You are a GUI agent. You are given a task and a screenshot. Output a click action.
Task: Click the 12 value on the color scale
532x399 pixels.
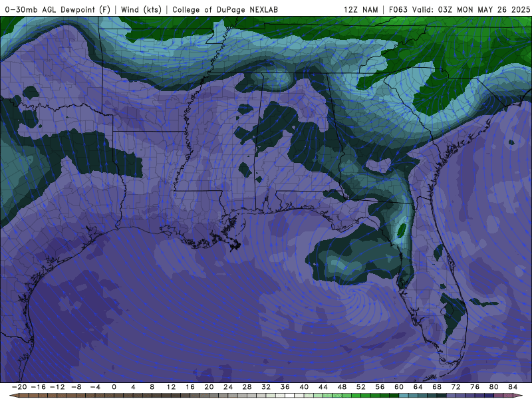pos(171,387)
